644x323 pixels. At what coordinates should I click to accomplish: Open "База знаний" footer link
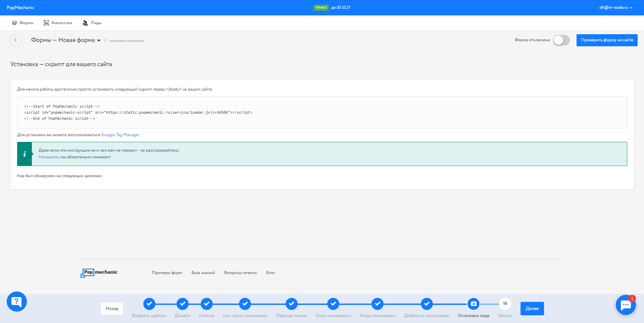pyautogui.click(x=203, y=273)
